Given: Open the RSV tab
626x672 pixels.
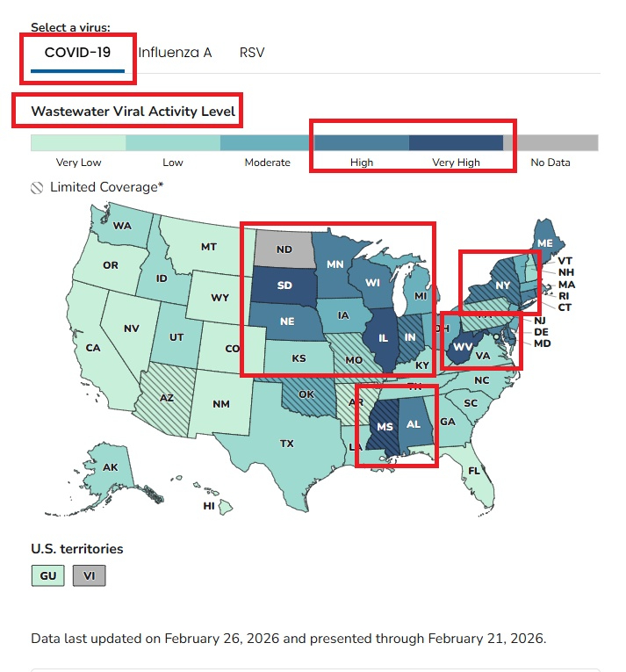Looking at the screenshot, I should click(252, 53).
